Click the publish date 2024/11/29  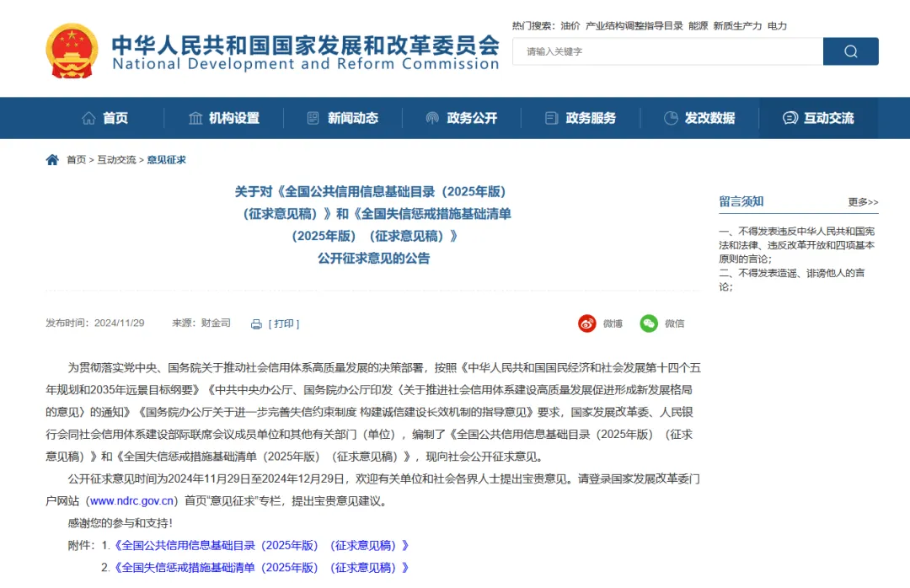pyautogui.click(x=119, y=323)
